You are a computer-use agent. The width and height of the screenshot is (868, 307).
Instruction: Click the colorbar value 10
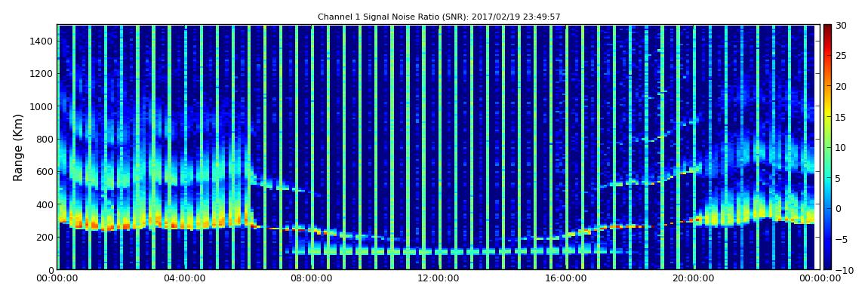pyautogui.click(x=841, y=148)
